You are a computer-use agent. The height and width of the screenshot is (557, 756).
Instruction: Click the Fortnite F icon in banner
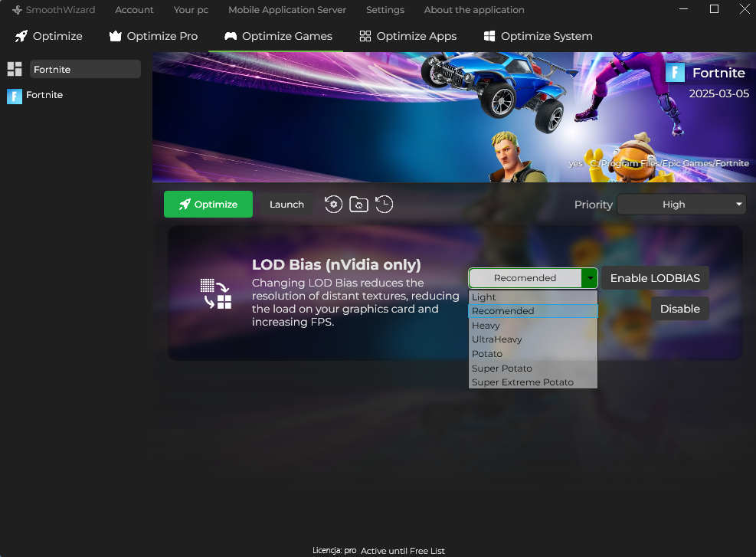(675, 73)
